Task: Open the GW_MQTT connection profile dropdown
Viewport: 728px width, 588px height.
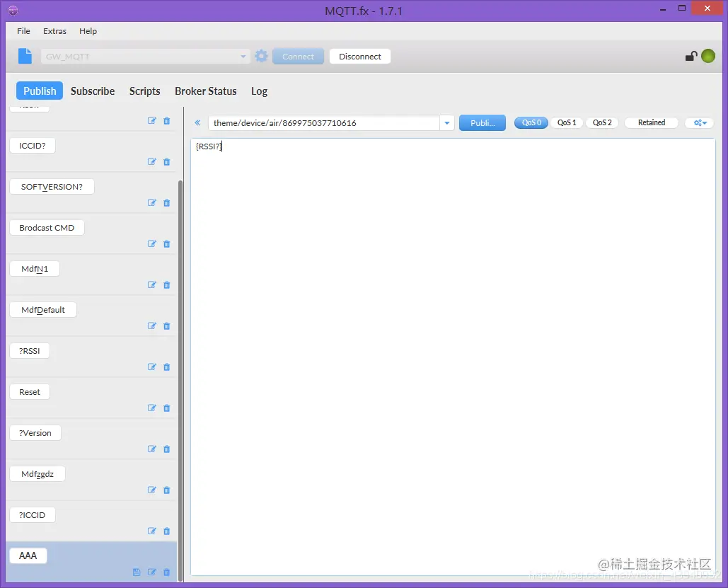Action: [145, 56]
